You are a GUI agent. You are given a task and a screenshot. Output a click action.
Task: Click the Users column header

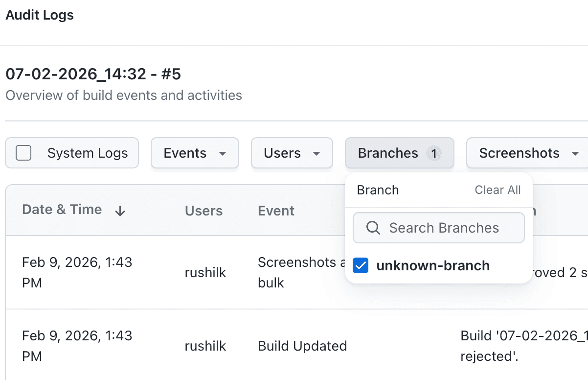[204, 211]
